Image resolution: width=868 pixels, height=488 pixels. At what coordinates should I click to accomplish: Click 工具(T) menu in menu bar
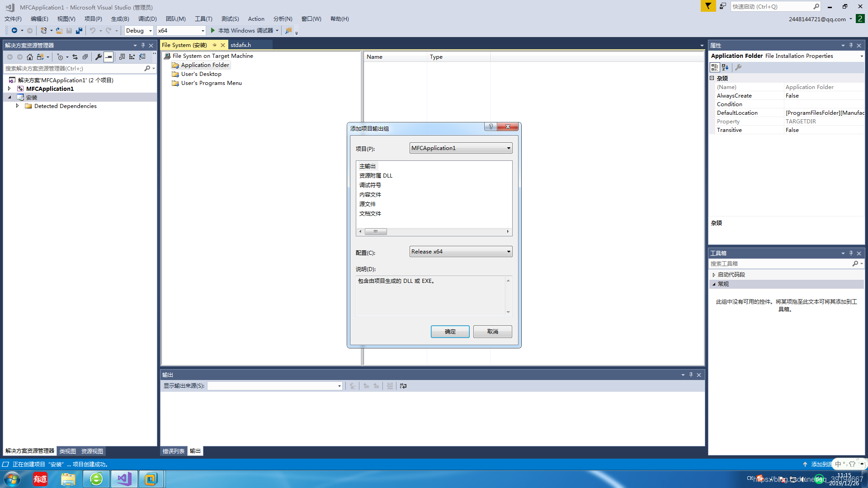(203, 18)
